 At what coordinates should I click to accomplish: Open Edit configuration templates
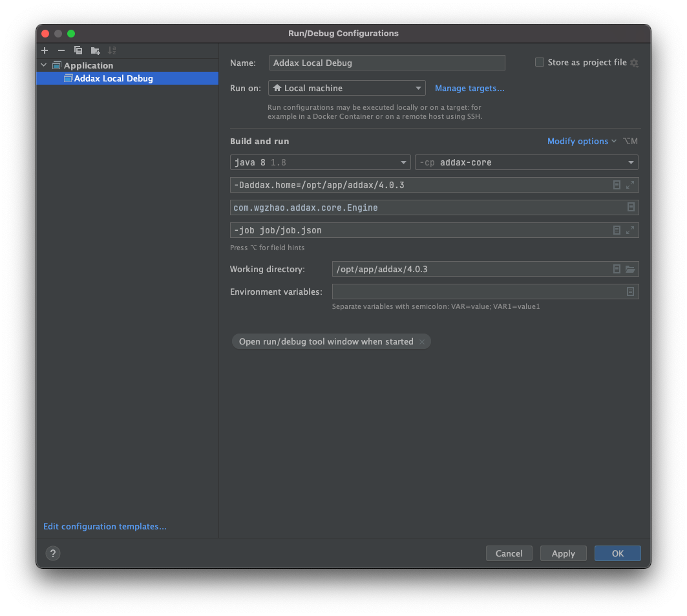click(104, 526)
